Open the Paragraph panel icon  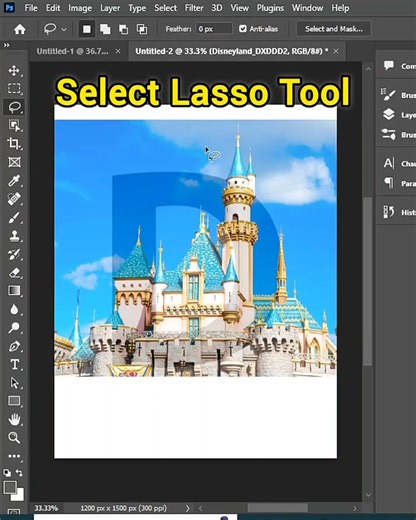pyautogui.click(x=389, y=183)
